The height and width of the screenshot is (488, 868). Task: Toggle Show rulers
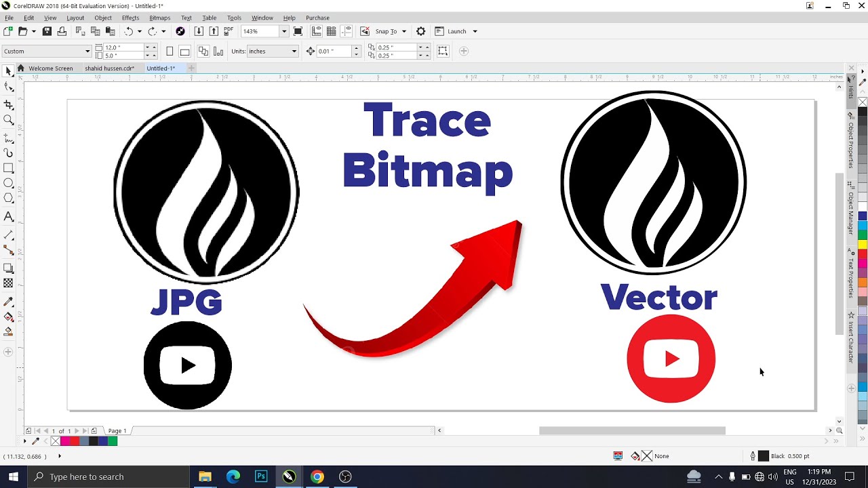[x=317, y=31]
